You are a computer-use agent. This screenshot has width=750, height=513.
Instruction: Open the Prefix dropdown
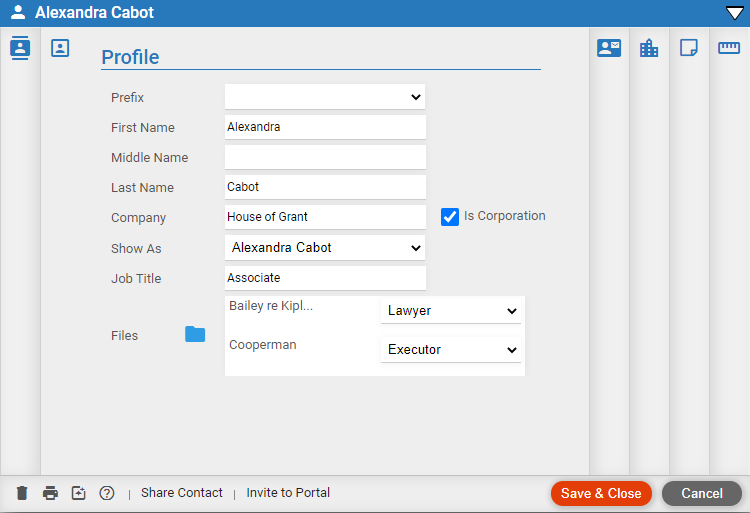pyautogui.click(x=325, y=97)
